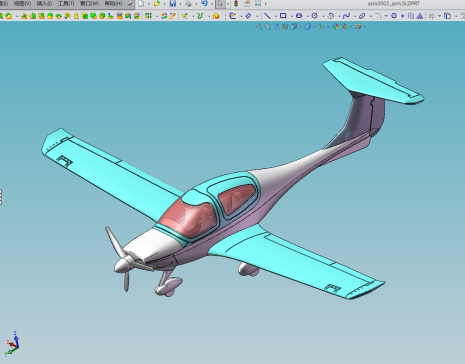This screenshot has height=364, width=465.
Task: Expand the Rectangle tool dropdown arrow
Action: pyautogui.click(x=292, y=16)
